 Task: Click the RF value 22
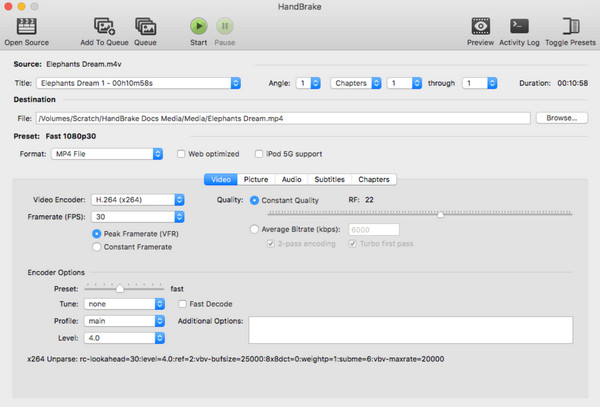[x=369, y=200]
